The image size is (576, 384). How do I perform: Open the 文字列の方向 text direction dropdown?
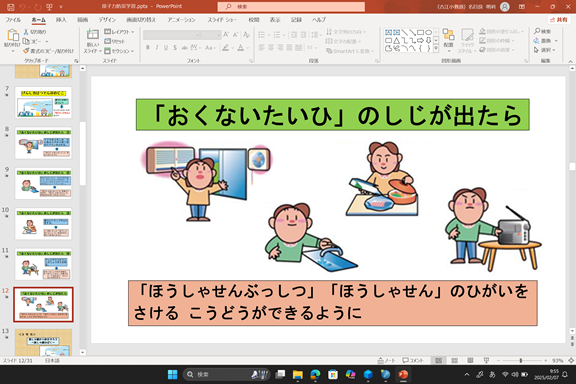coord(346,32)
